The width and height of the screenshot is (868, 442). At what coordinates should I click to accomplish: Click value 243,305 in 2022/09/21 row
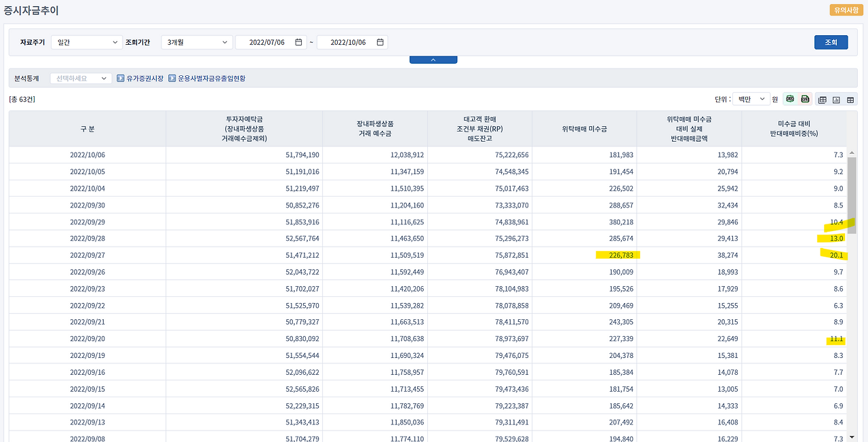coord(620,322)
